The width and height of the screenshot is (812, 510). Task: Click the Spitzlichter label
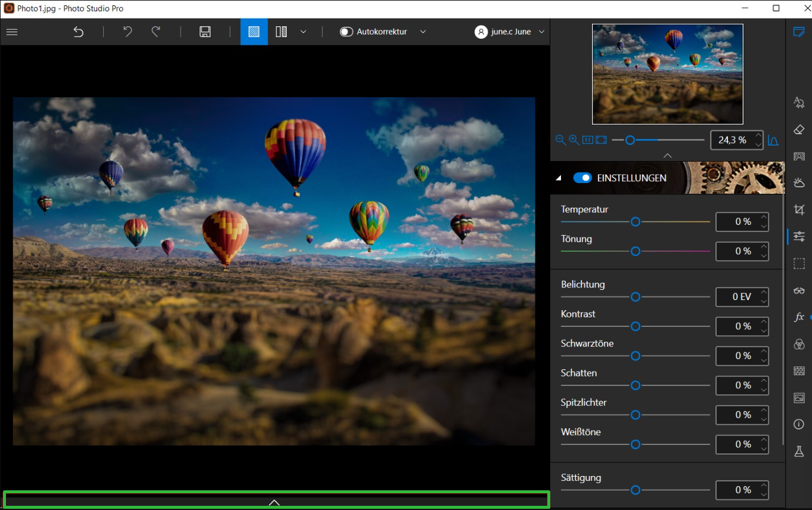point(584,403)
